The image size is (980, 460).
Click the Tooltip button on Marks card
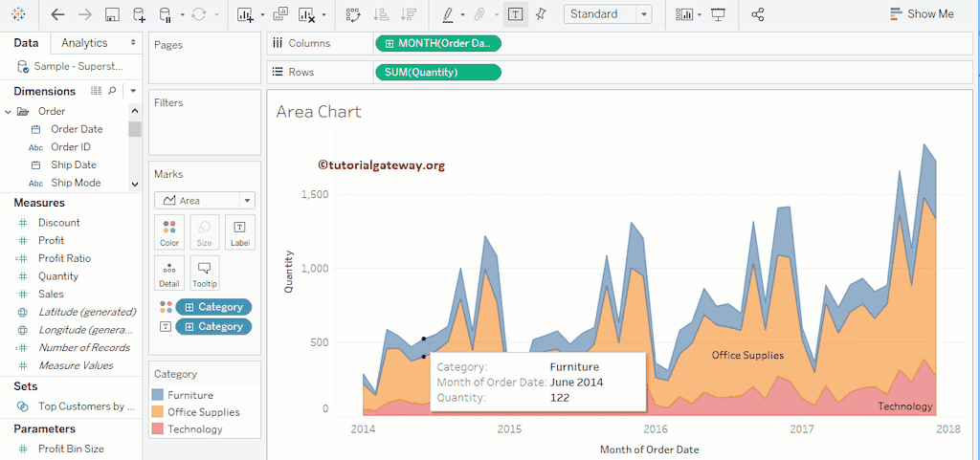click(204, 273)
